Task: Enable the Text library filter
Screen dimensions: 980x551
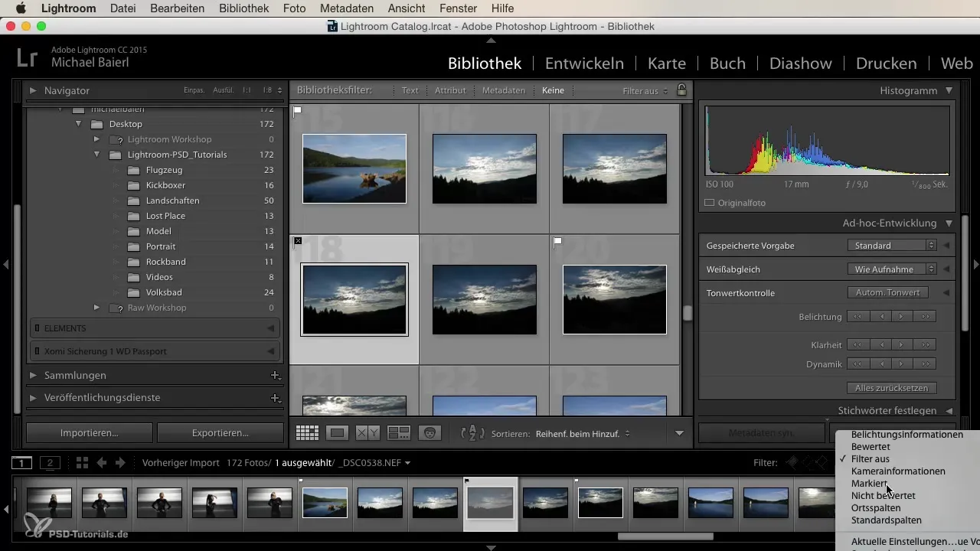Action: (x=410, y=90)
